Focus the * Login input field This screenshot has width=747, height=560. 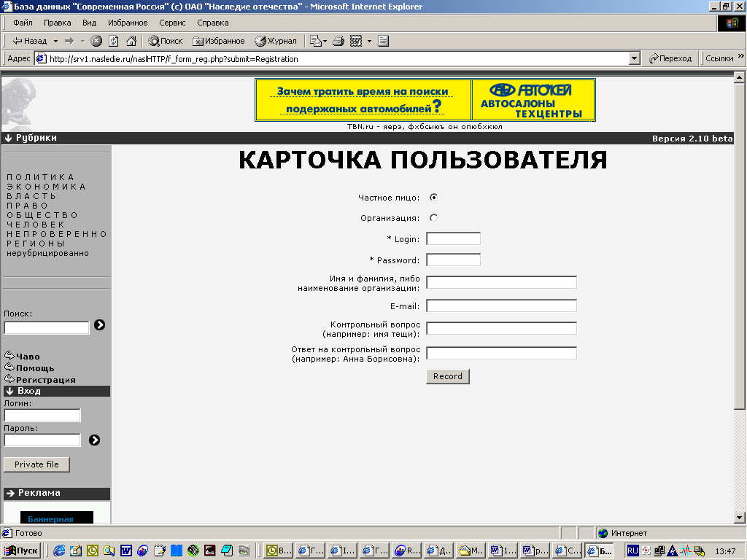coord(453,238)
